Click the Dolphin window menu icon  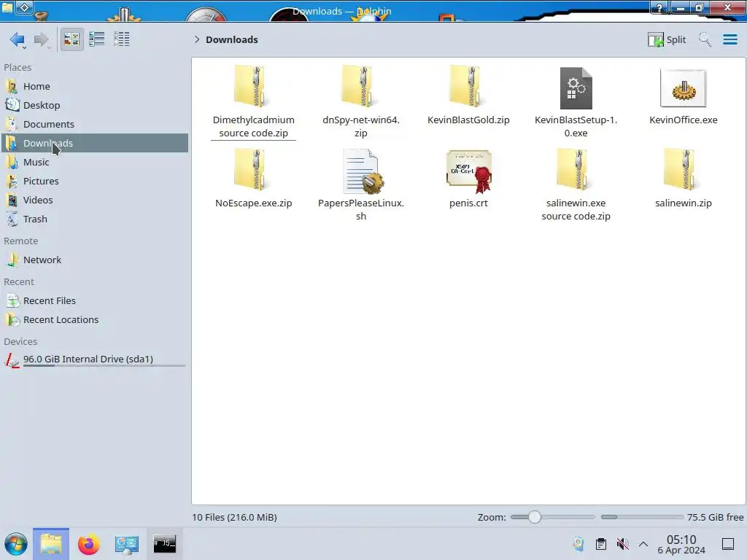[x=7, y=7]
